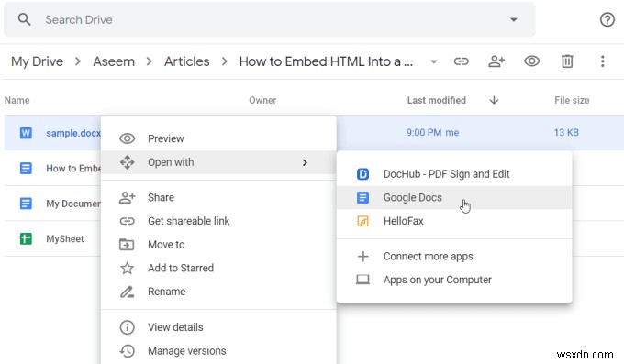The image size is (624, 364).
Task: Click the DocHub app icon
Action: click(362, 174)
